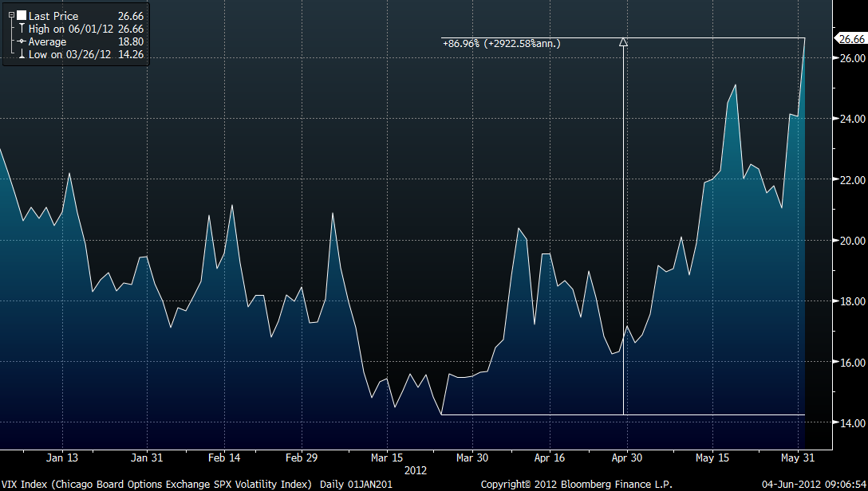
Task: Click the Mar 15 date axis label
Action: [x=386, y=458]
